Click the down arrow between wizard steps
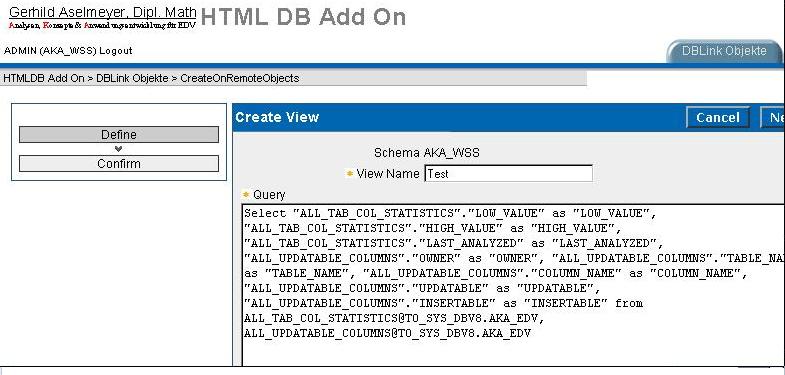The image size is (785, 375). click(x=119, y=149)
